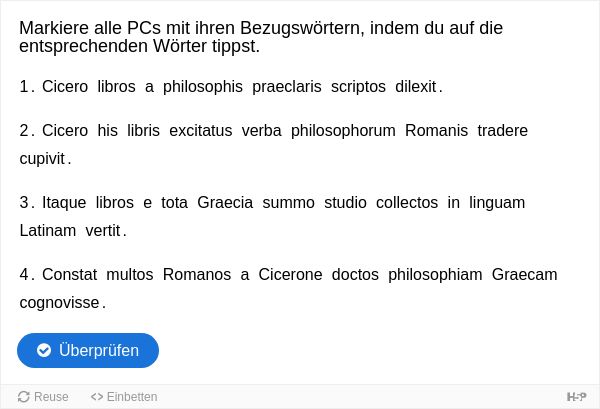Image resolution: width=600 pixels, height=409 pixels.
Task: Tap the word cognovisse
Action: [x=59, y=303]
